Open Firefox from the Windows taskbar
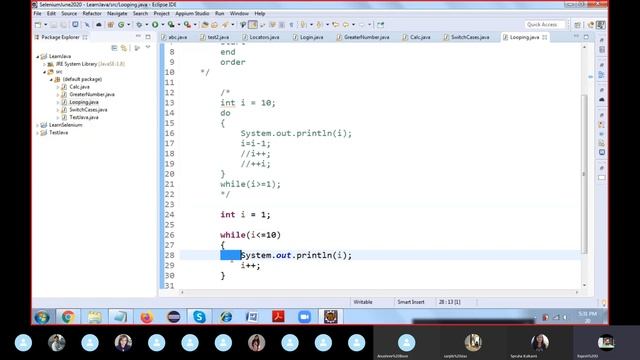The image size is (640, 360). click(x=147, y=317)
